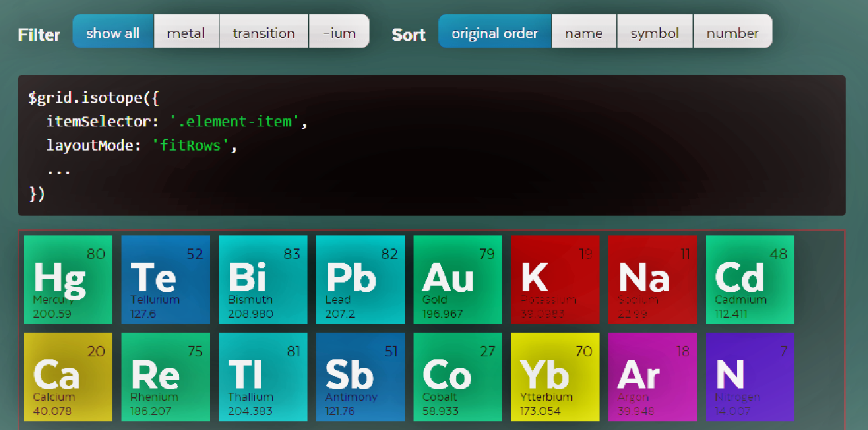
Task: Sort elements by name
Action: (583, 32)
